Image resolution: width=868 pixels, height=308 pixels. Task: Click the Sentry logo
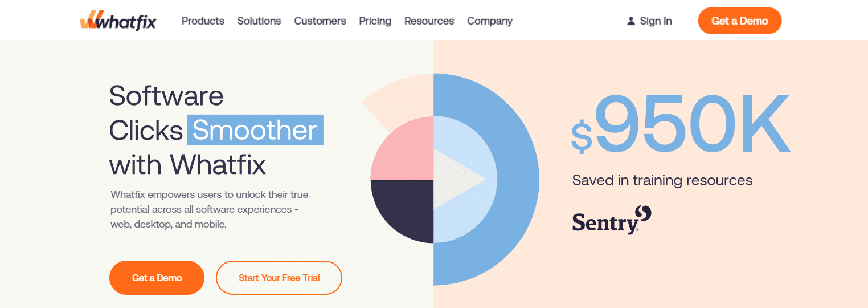(x=612, y=220)
